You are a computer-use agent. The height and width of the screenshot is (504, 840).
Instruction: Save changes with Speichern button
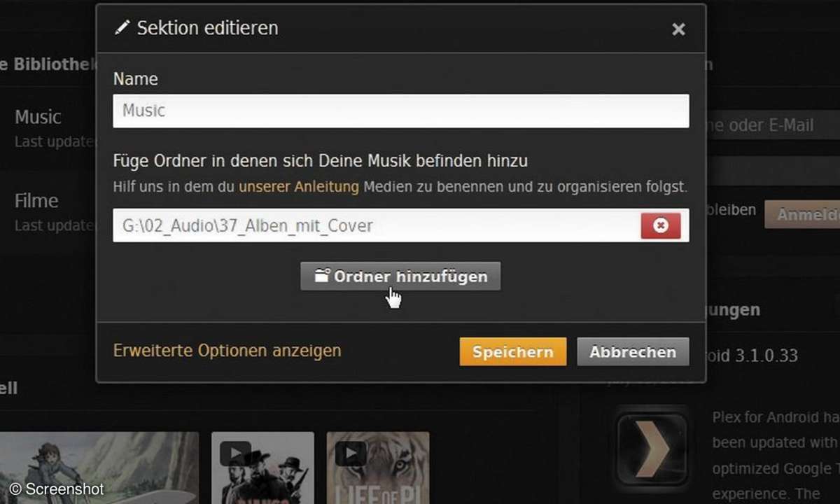(513, 352)
